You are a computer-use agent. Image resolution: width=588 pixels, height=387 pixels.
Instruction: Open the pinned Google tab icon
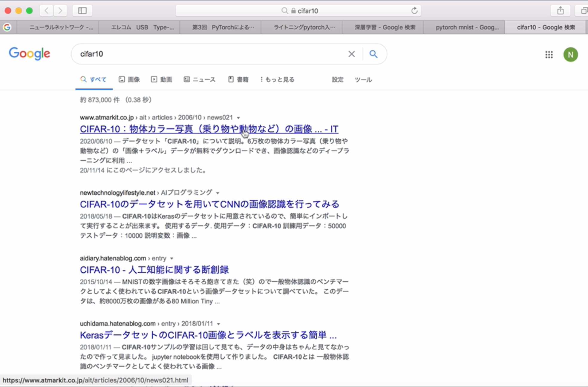click(x=7, y=27)
